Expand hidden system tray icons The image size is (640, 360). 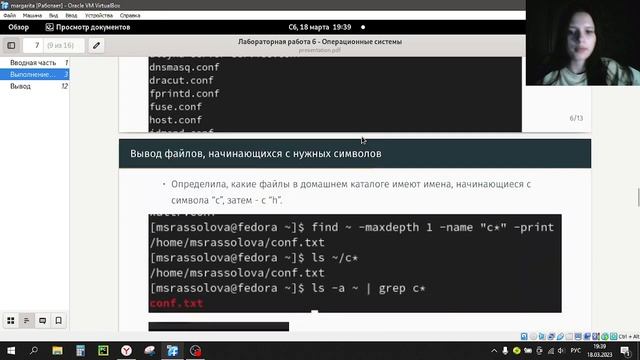(x=494, y=351)
